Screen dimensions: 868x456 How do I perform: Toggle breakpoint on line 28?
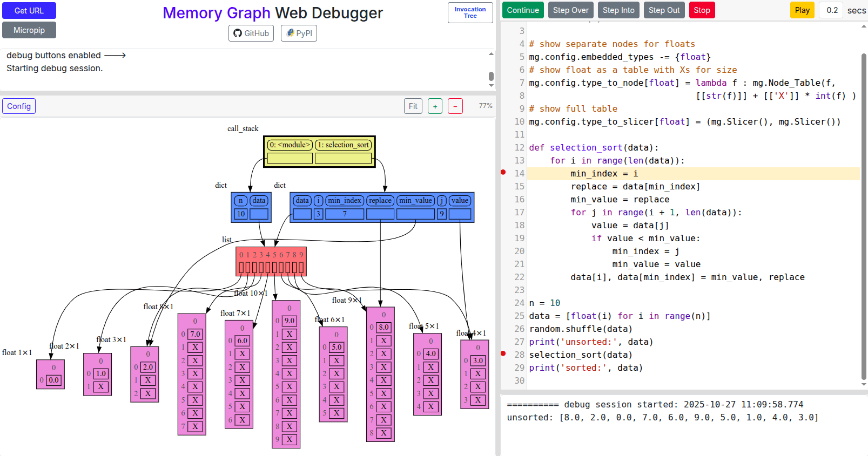tap(503, 354)
